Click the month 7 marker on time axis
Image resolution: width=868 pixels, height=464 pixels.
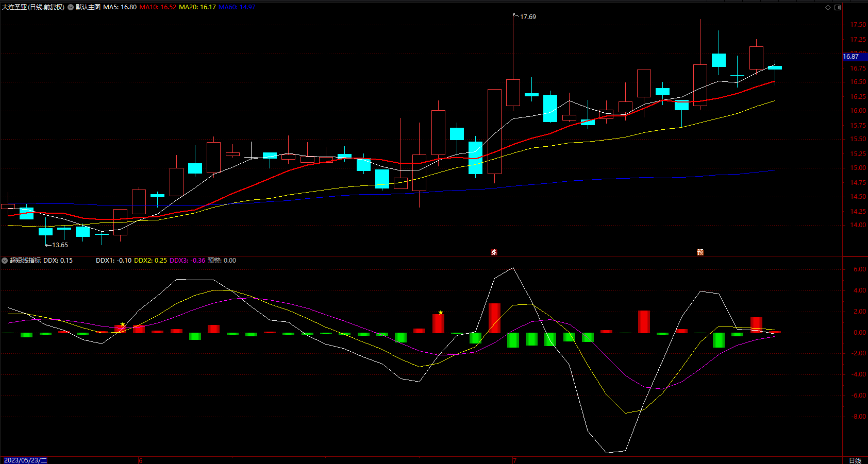514,460
